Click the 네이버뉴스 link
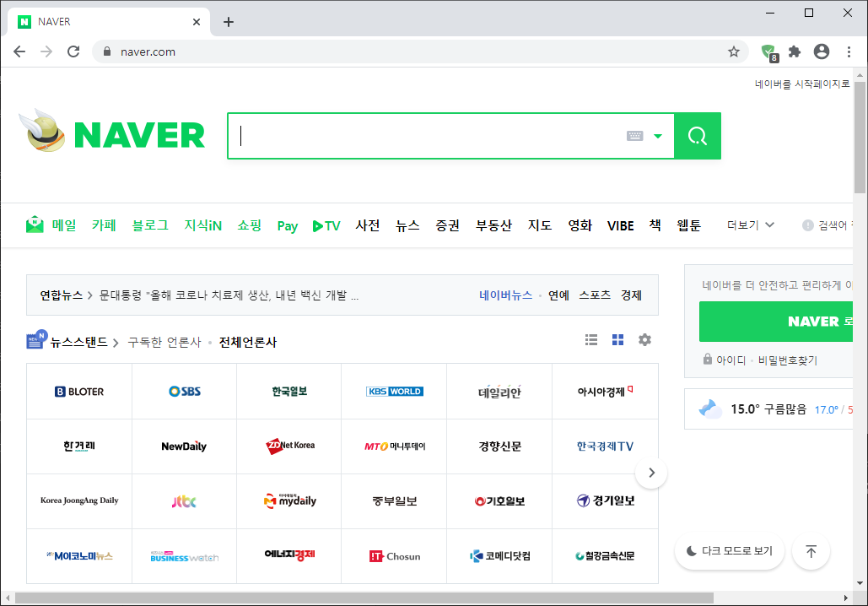The height and width of the screenshot is (606, 868). [x=505, y=295]
